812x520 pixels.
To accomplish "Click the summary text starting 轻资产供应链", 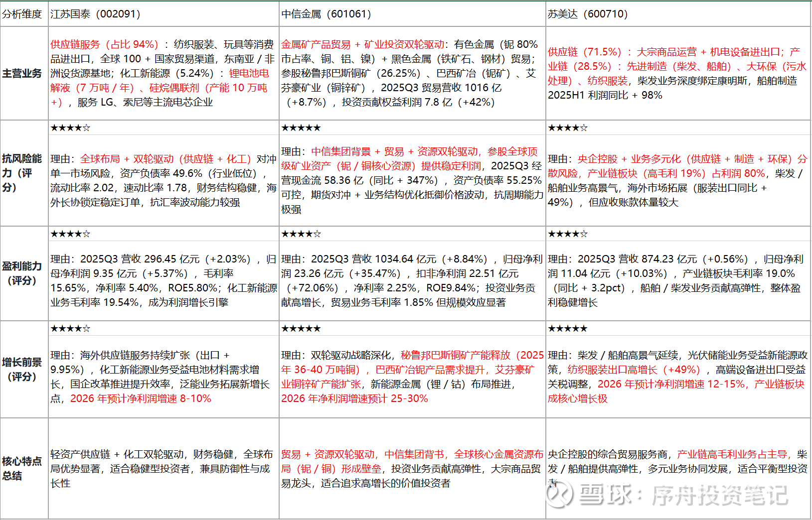I will 162,469.
